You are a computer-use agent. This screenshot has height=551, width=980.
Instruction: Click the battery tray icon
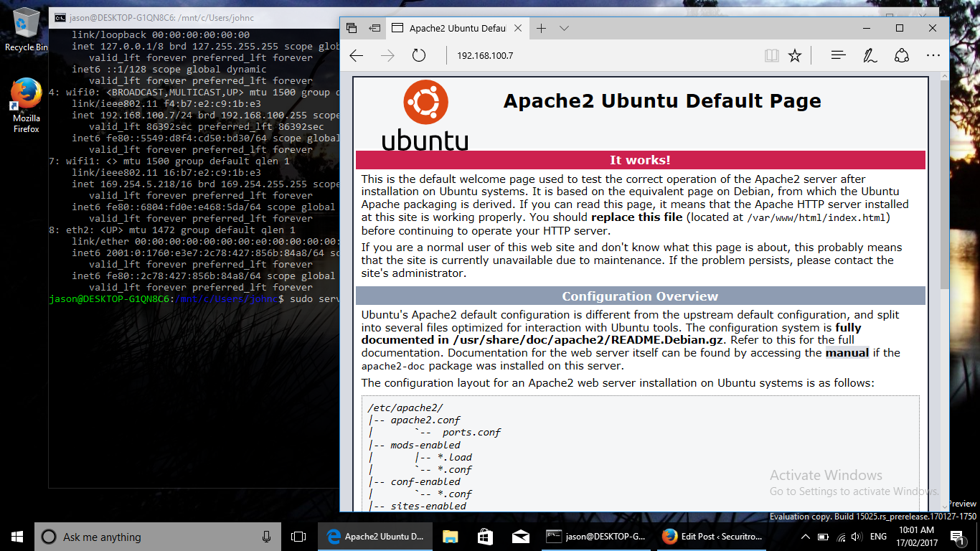tap(822, 537)
